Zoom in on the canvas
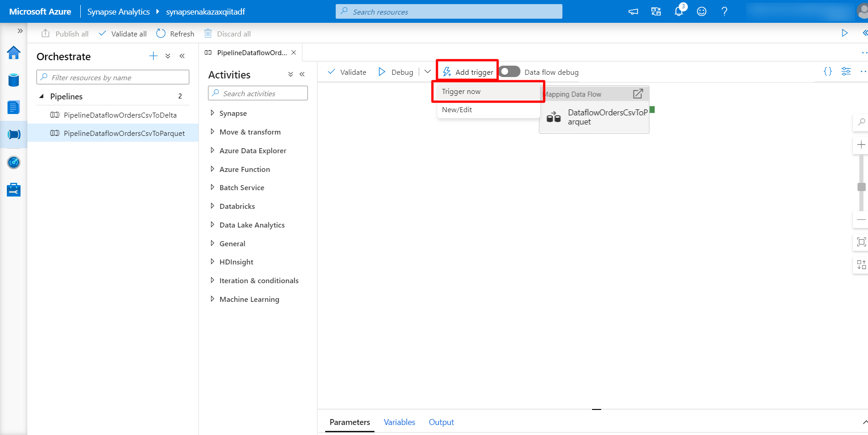The height and width of the screenshot is (435, 868). [861, 145]
